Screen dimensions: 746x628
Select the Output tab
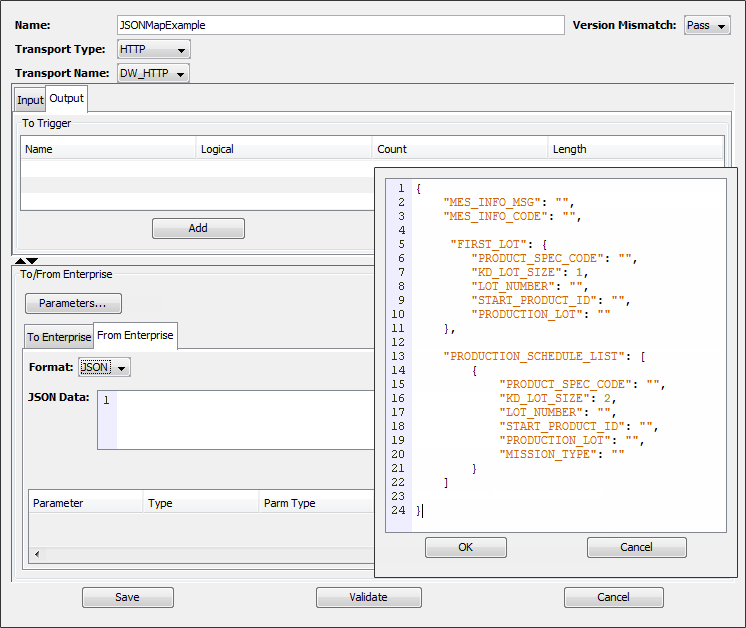[x=67, y=98]
